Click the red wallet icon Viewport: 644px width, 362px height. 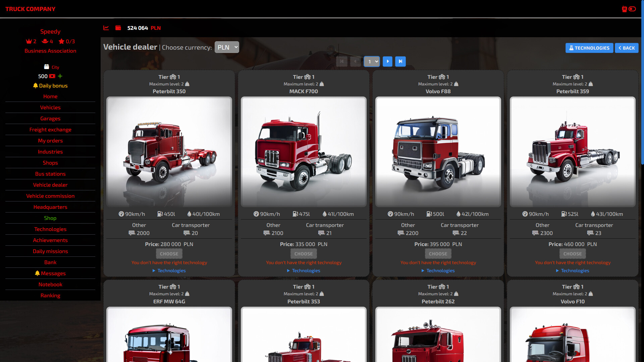pyautogui.click(x=118, y=28)
